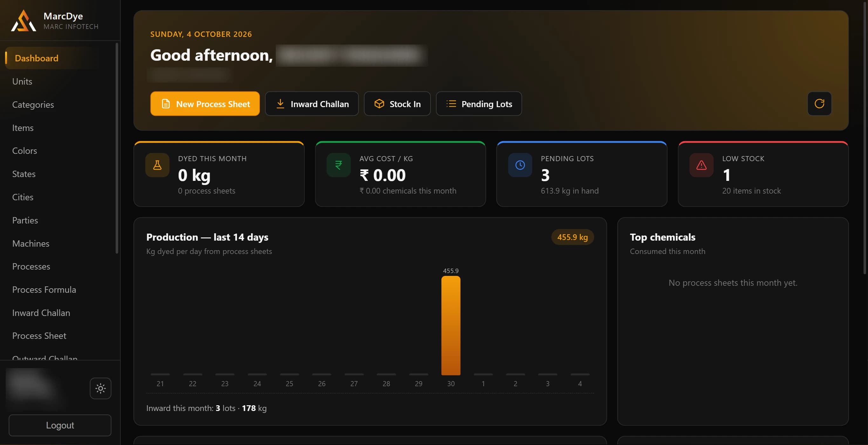Click the '613.9 kg in hand' text
Screen dimensions: 868x445
[x=569, y=191]
